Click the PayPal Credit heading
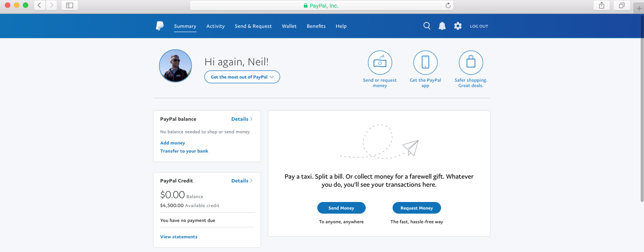Viewport: 644px width, 252px height. pos(176,181)
